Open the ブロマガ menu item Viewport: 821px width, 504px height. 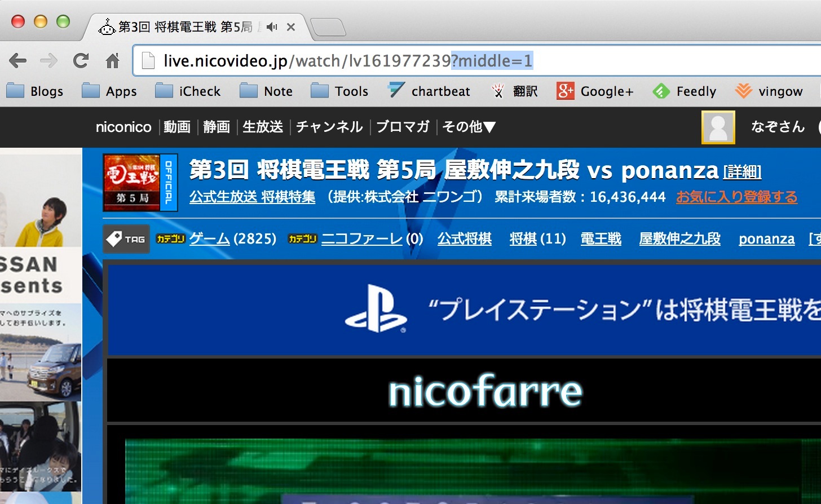click(x=403, y=127)
